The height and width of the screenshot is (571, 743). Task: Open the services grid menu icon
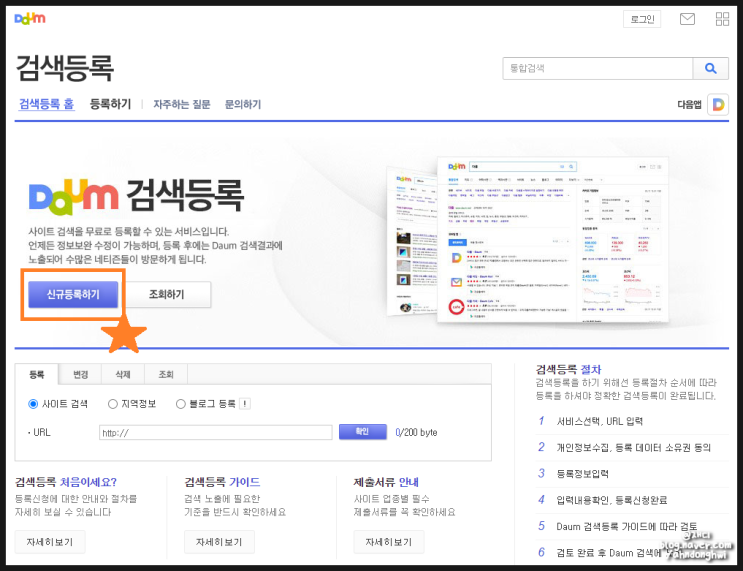click(x=722, y=19)
